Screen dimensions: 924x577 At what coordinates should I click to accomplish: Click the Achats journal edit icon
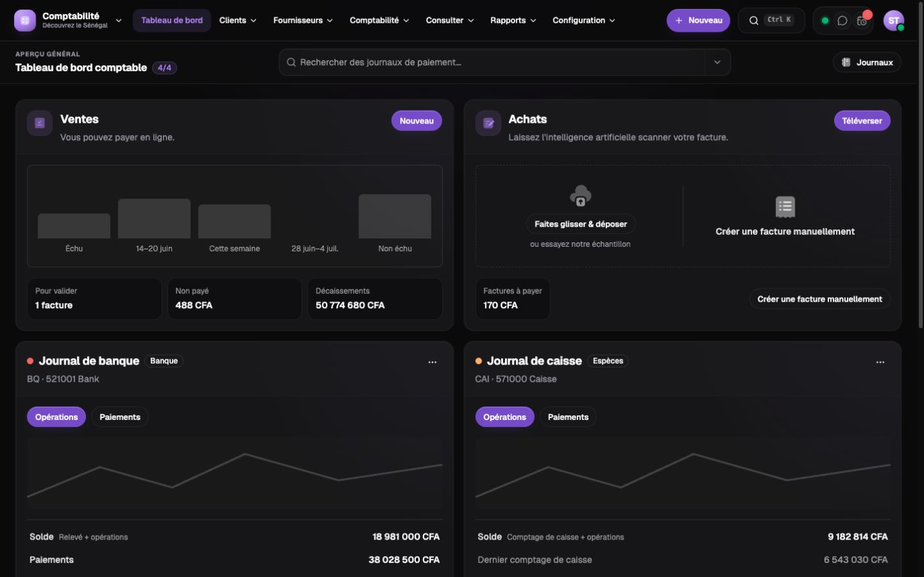[x=488, y=123]
